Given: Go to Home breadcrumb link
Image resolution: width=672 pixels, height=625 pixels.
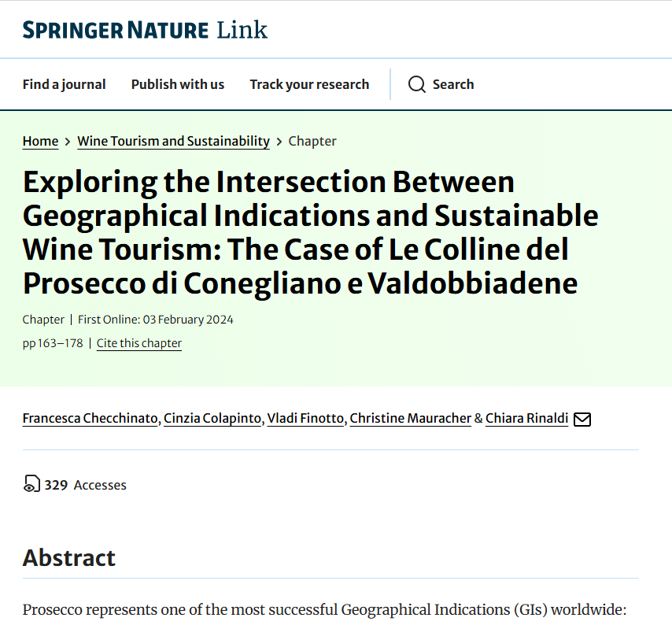Looking at the screenshot, I should point(40,141).
